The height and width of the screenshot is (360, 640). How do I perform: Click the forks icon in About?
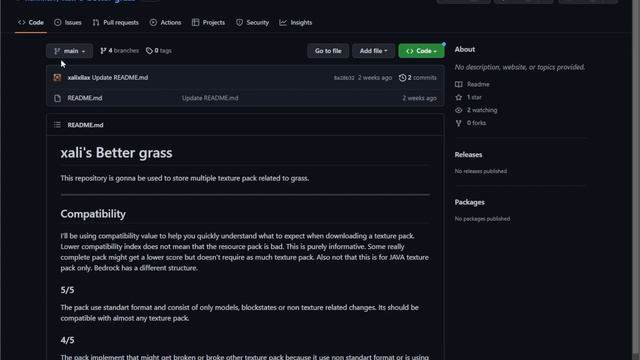pos(459,123)
